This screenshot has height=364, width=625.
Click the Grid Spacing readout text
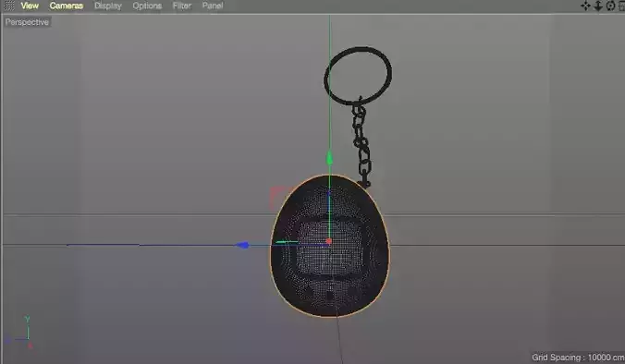click(x=578, y=358)
